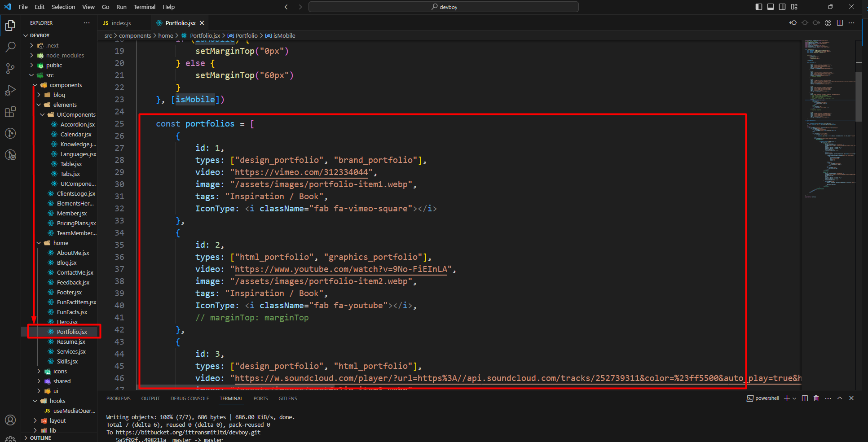Open the new terminal launch profile dropdown
868x442 pixels.
(794, 398)
